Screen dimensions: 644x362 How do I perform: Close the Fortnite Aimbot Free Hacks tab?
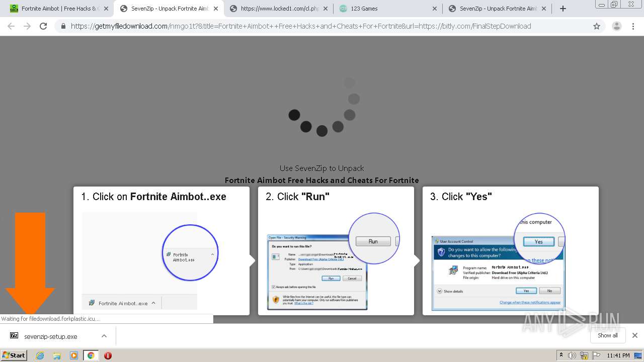pos(106,9)
